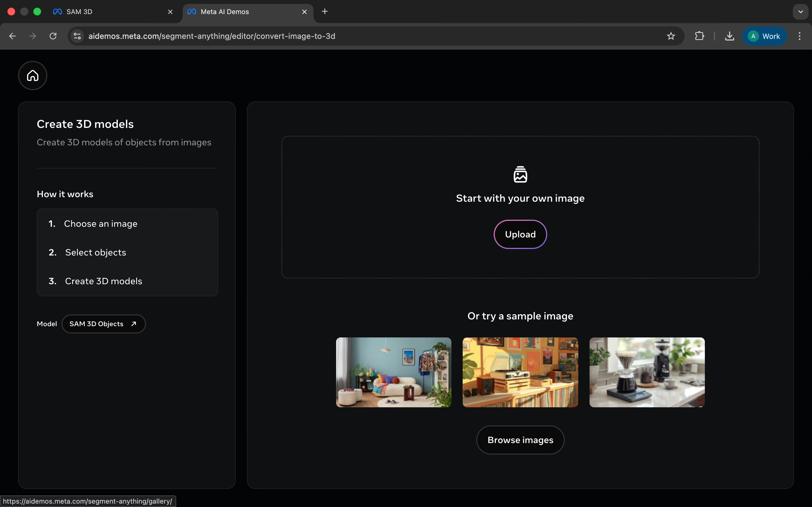Bookmark this page with star icon
This screenshot has width=812, height=507.
(671, 36)
